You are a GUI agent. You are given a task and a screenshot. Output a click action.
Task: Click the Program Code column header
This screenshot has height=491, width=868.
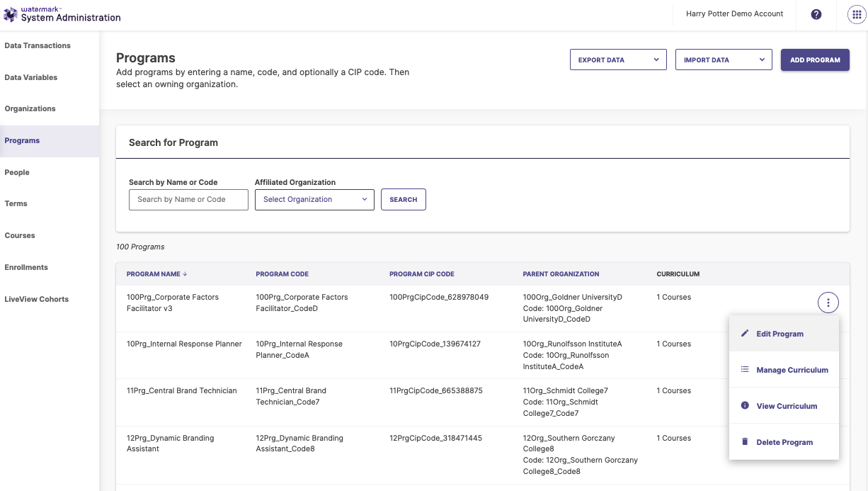point(282,274)
